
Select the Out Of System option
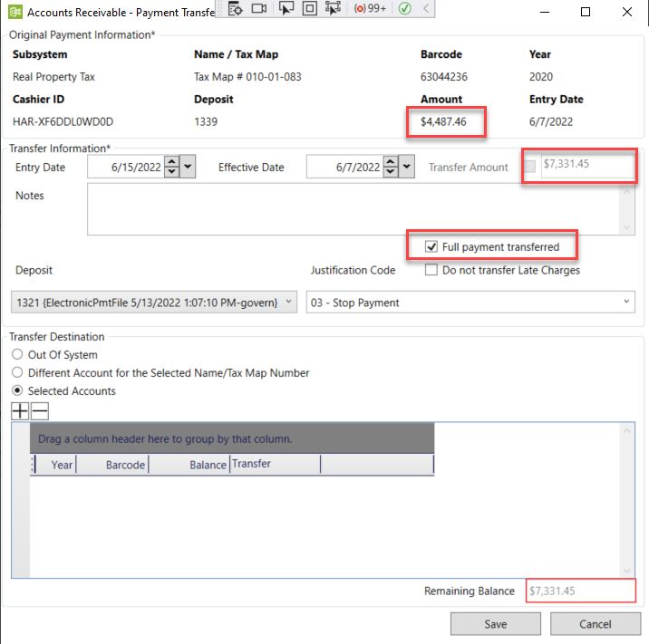point(17,355)
